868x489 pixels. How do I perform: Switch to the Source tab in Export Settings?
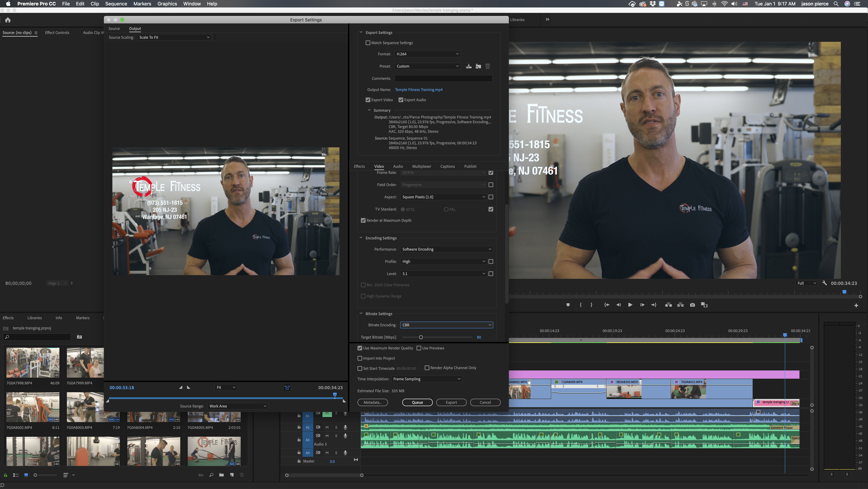(114, 29)
